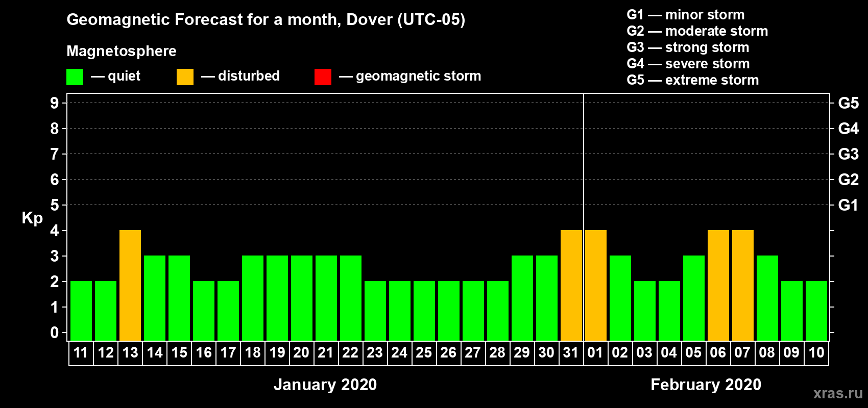868x408 pixels.
Task: Click date label 28 on the axis
Action: point(498,353)
